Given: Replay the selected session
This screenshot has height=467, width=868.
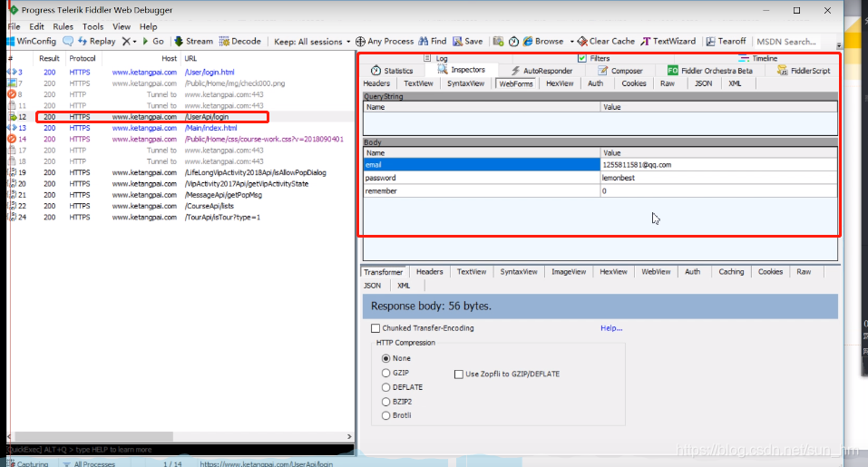Looking at the screenshot, I should tap(97, 42).
